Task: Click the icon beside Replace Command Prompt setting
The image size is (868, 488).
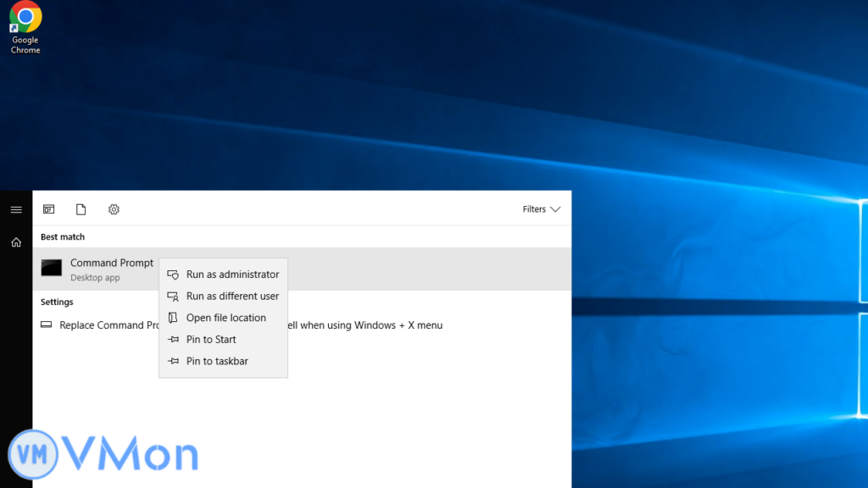Action: coord(46,325)
